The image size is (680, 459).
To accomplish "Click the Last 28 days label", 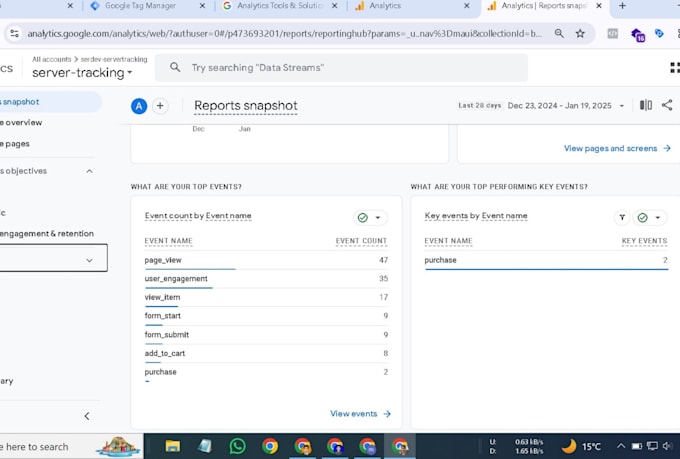I will (479, 105).
